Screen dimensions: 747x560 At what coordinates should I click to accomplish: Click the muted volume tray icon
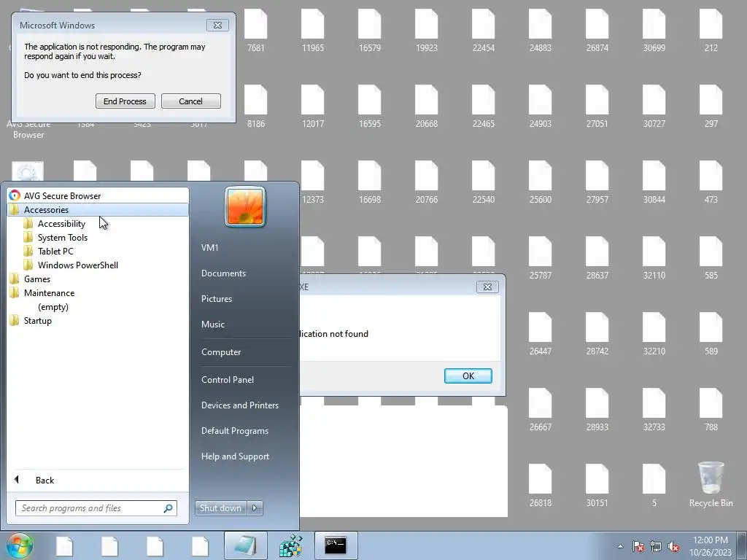[673, 546]
